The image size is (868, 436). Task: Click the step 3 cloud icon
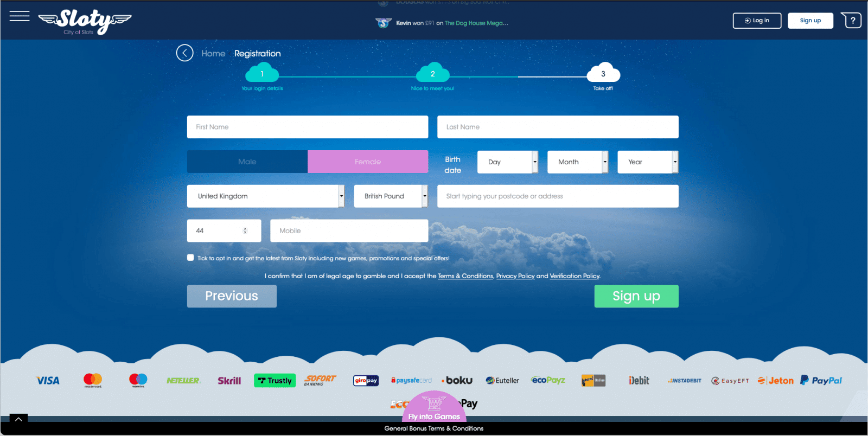(603, 73)
